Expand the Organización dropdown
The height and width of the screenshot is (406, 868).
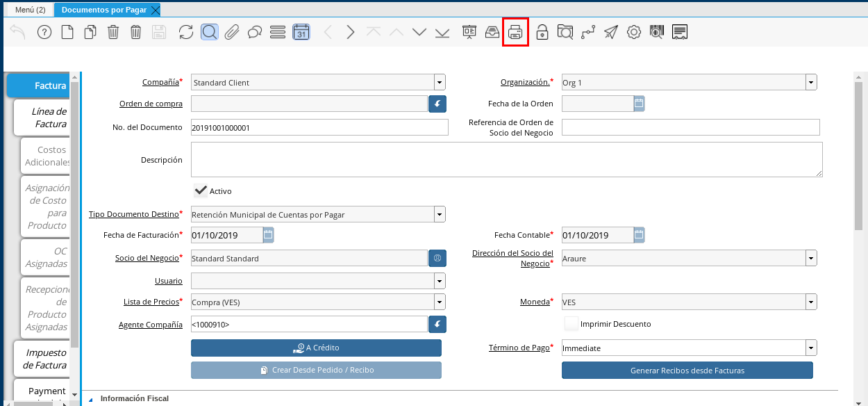[811, 82]
